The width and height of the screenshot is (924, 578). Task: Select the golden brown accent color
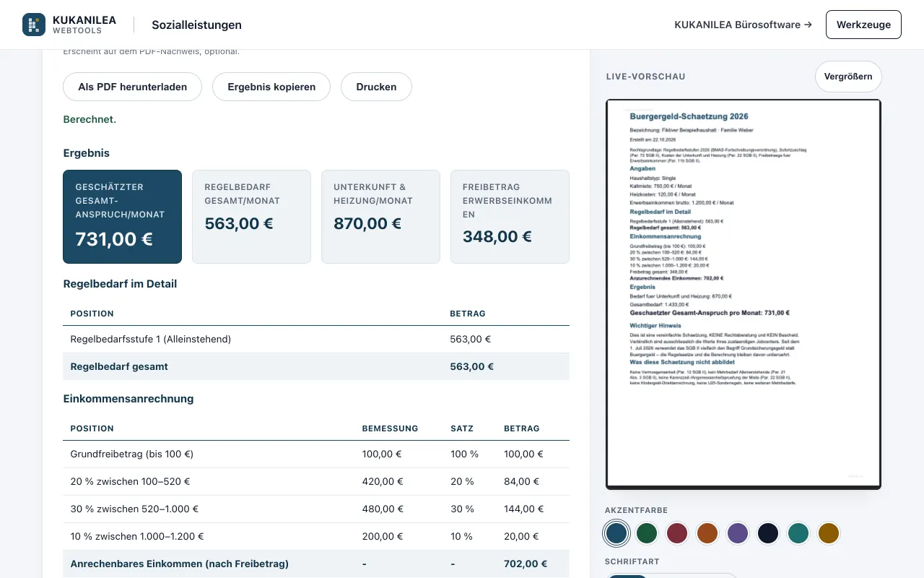[829, 533]
